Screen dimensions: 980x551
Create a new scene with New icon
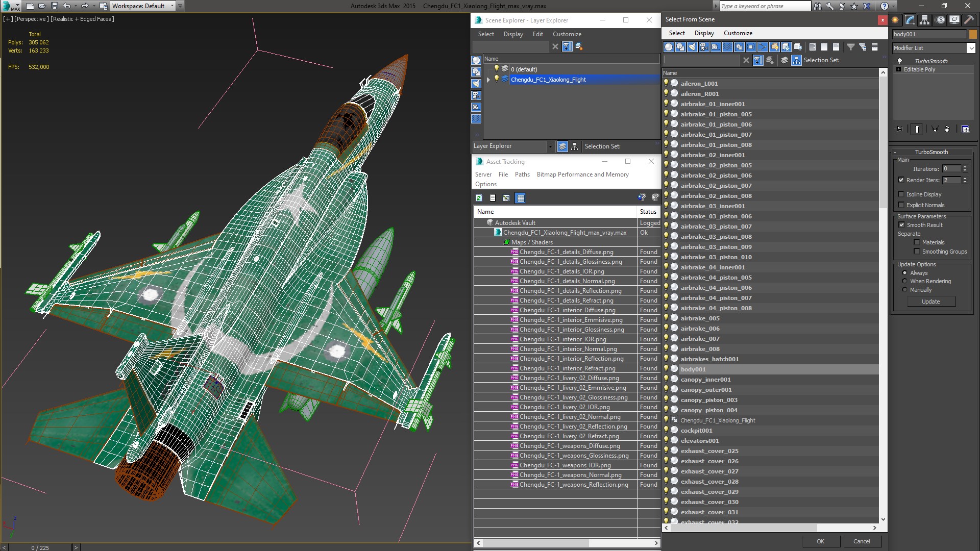pyautogui.click(x=30, y=6)
